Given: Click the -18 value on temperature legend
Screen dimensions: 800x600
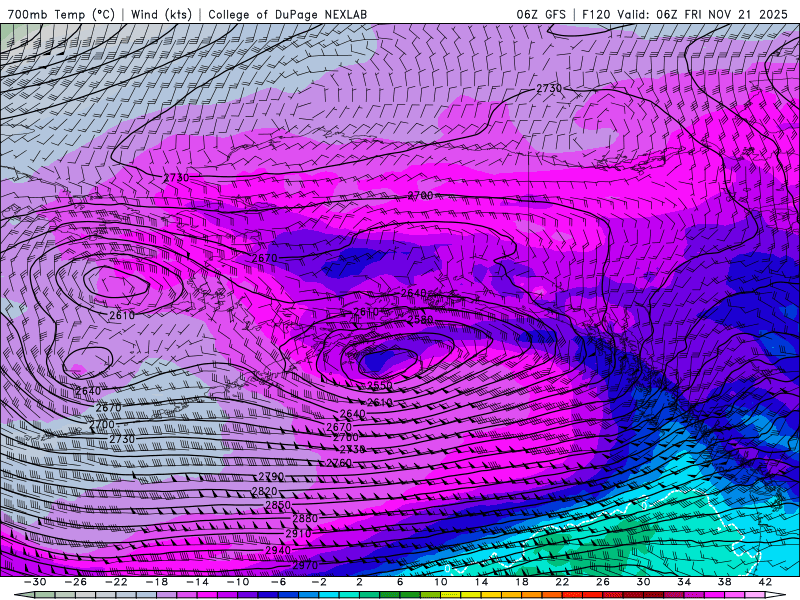Looking at the screenshot, I should [157, 582].
